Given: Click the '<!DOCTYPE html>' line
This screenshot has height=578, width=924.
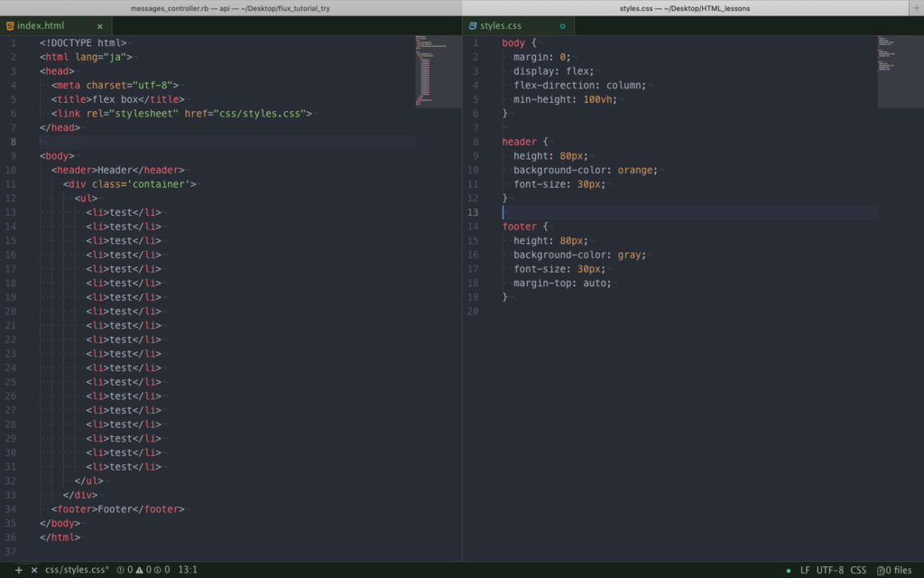Looking at the screenshot, I should point(83,43).
